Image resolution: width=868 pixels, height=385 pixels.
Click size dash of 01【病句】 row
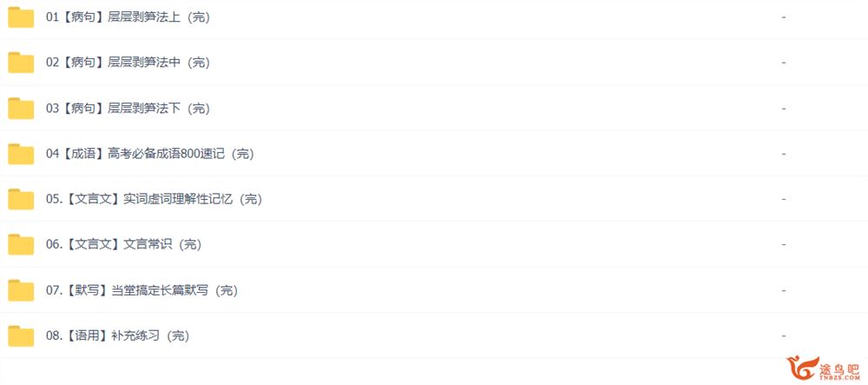784,17
